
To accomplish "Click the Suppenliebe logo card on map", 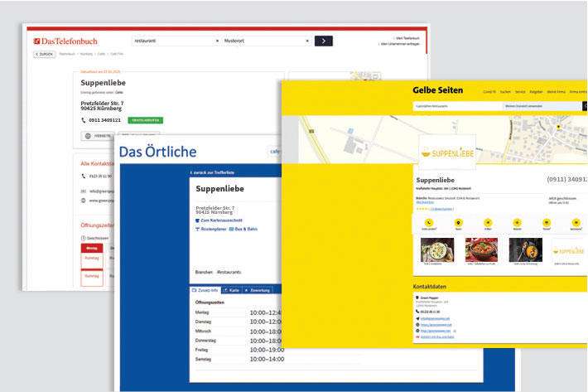I will pos(447,152).
